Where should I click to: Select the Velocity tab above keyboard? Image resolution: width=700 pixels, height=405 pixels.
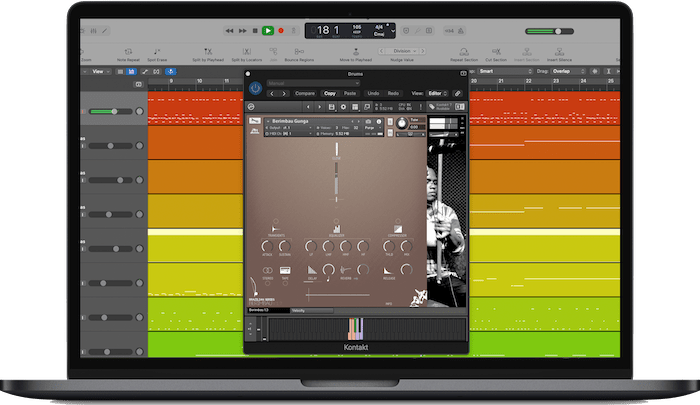click(x=298, y=311)
